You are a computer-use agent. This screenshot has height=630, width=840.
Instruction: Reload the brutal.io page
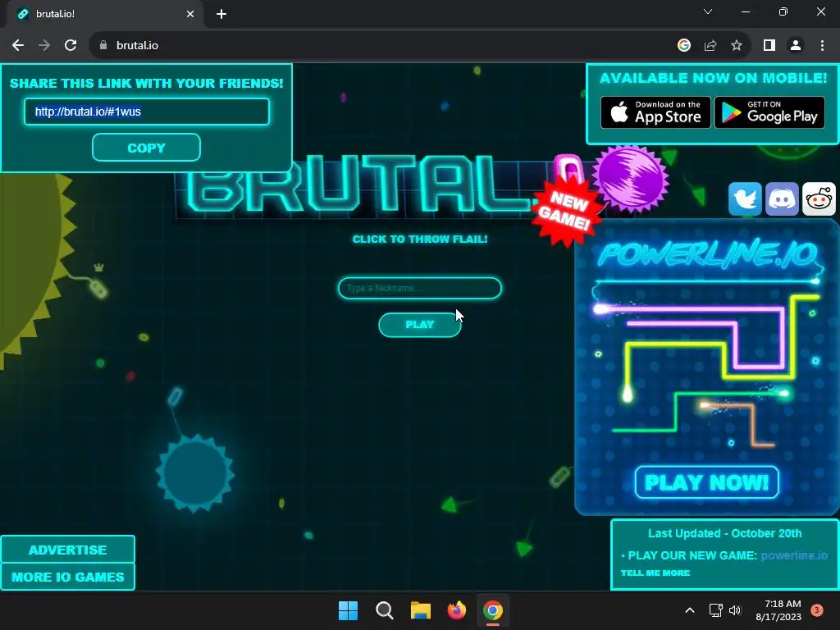(x=71, y=46)
